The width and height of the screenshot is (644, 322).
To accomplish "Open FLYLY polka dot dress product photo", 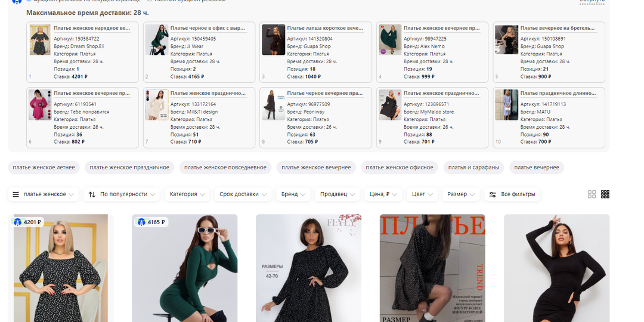I will 308,268.
